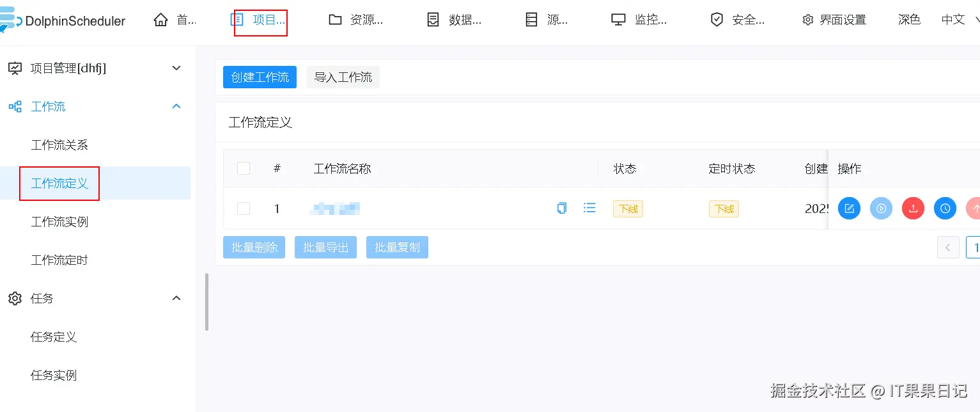Open the blue clock timing icon
The height and width of the screenshot is (412, 980).
point(945,208)
